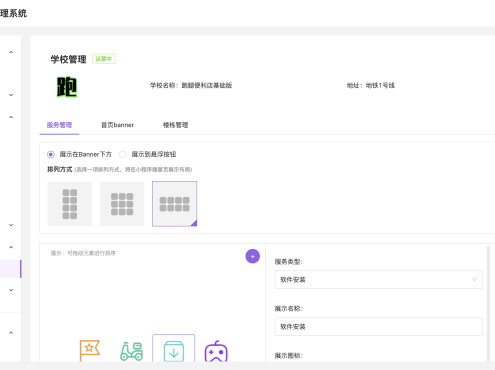This screenshot has width=495, height=370.
Task: Click the 排列方式 label
Action: 60,169
